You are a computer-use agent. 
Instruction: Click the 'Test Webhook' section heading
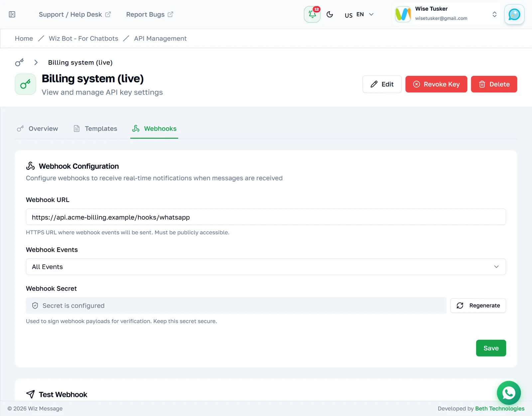[63, 394]
